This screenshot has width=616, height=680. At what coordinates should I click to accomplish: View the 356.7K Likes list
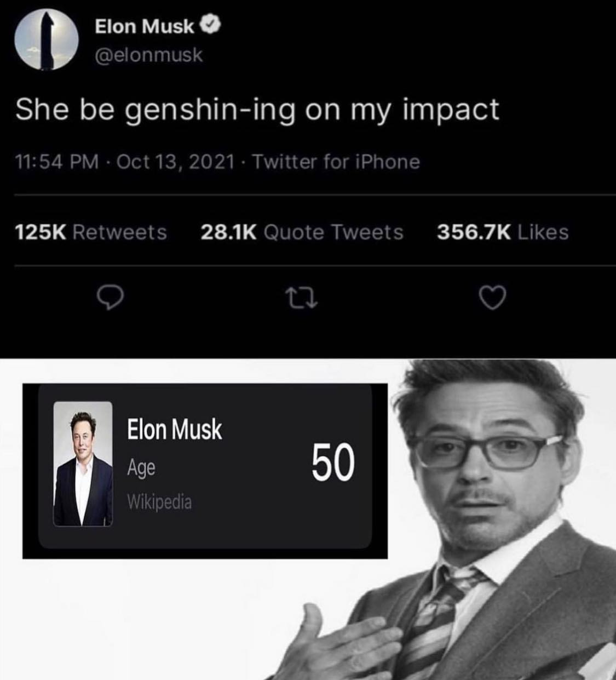(x=503, y=232)
